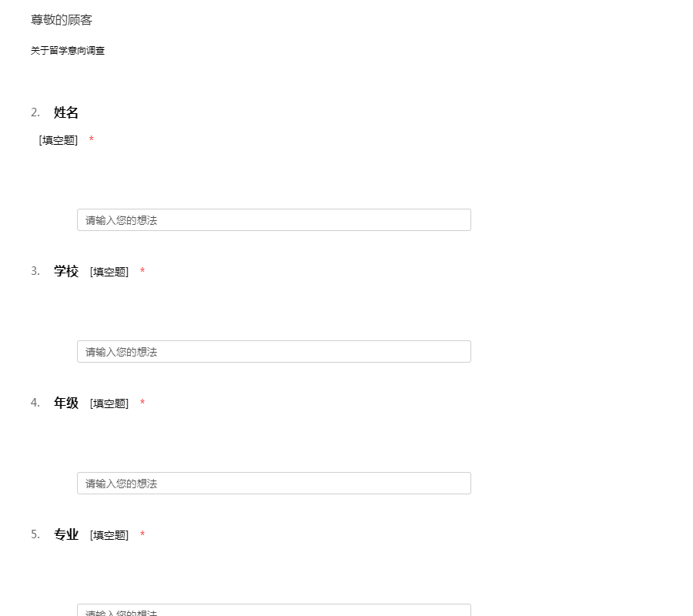Click the red asterisk next to 年级
This screenshot has height=616, width=693.
pyautogui.click(x=142, y=402)
